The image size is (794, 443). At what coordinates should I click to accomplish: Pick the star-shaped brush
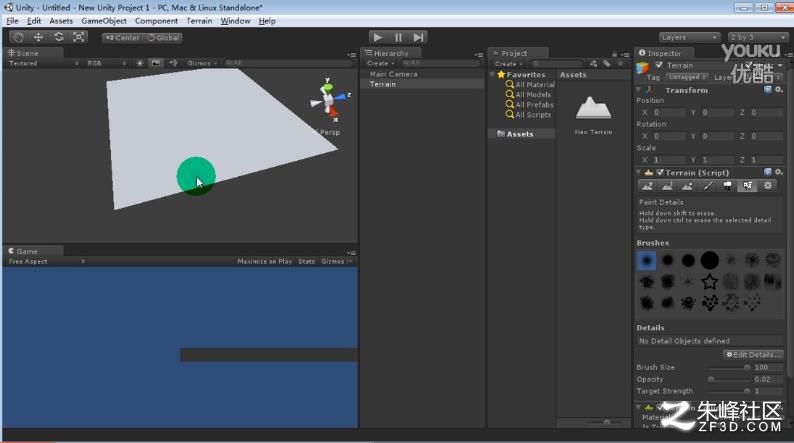click(710, 281)
